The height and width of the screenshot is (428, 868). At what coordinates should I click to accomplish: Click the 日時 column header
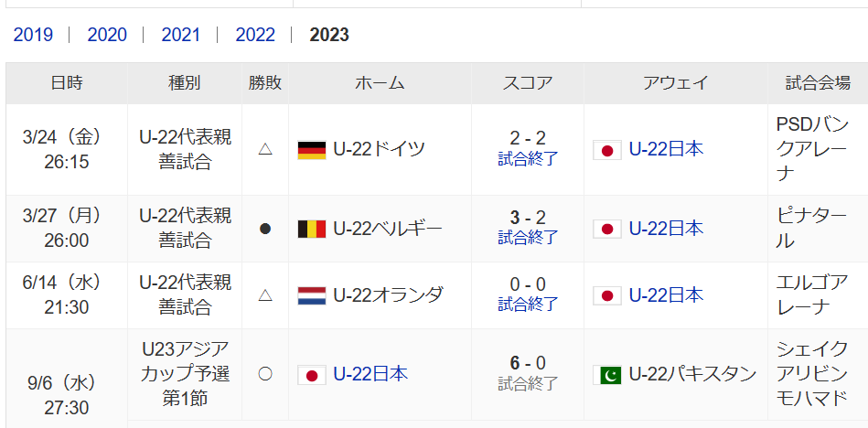point(67,83)
